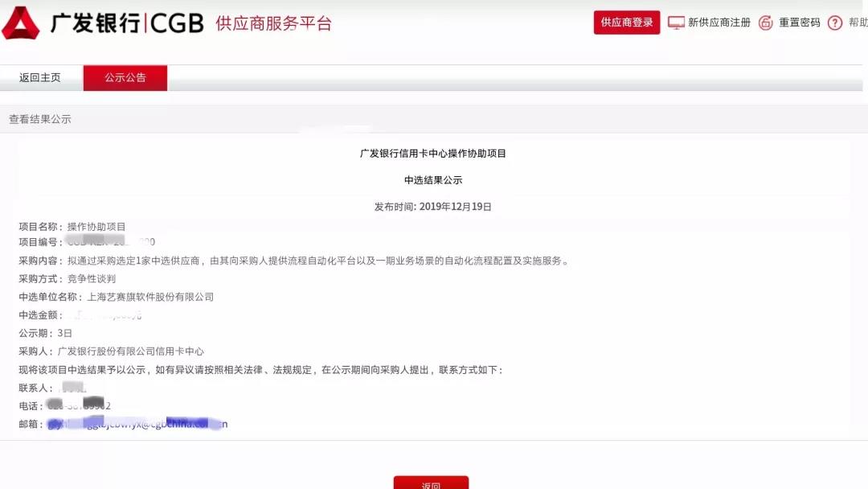Click the announcement title 广发银行信用卡中心操作协助项目

coord(433,154)
